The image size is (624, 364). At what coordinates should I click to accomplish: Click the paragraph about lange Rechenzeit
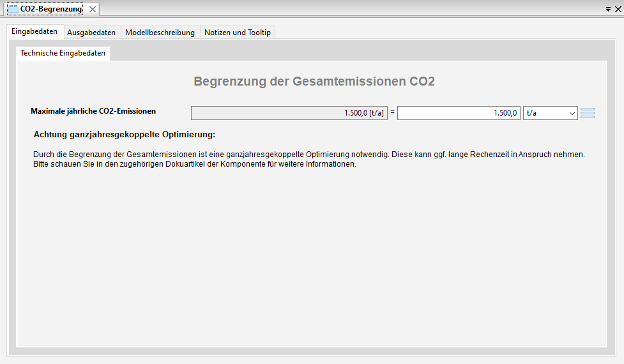coord(308,155)
